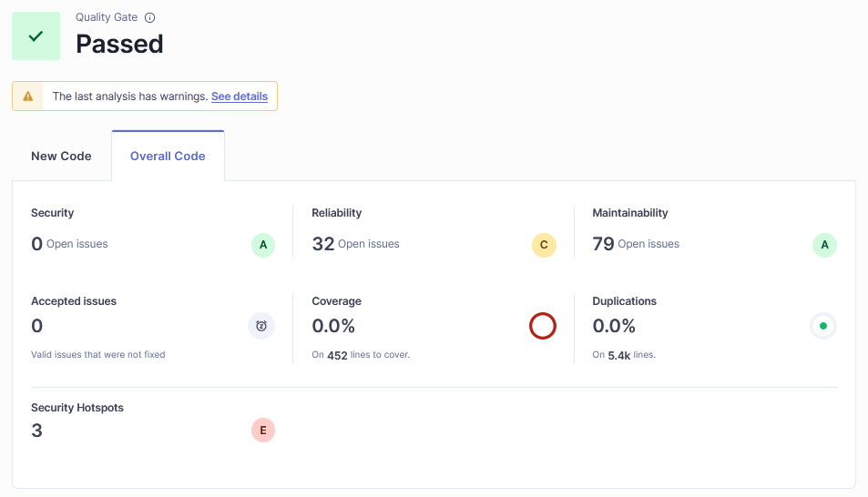868x497 pixels.
Task: Click the Security Hotspots E rating badge
Action: coord(263,431)
